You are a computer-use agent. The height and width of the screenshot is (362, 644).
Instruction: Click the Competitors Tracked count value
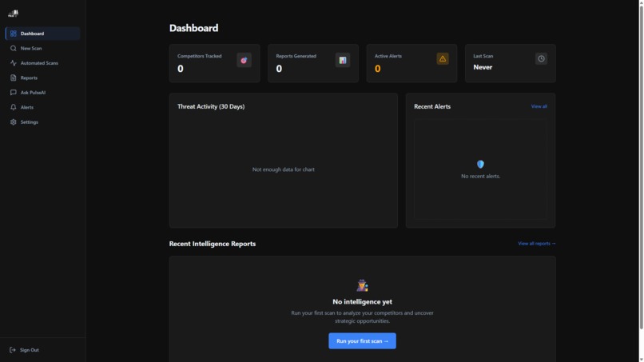pos(181,69)
